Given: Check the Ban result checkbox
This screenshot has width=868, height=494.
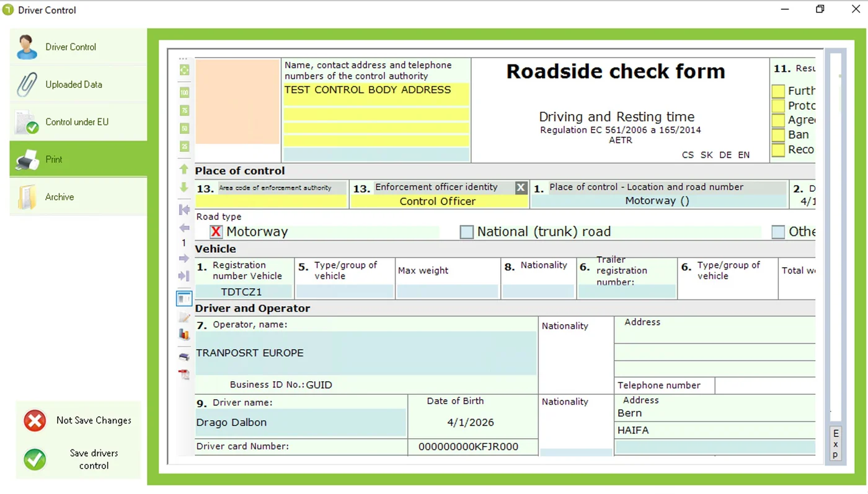Looking at the screenshot, I should 777,135.
